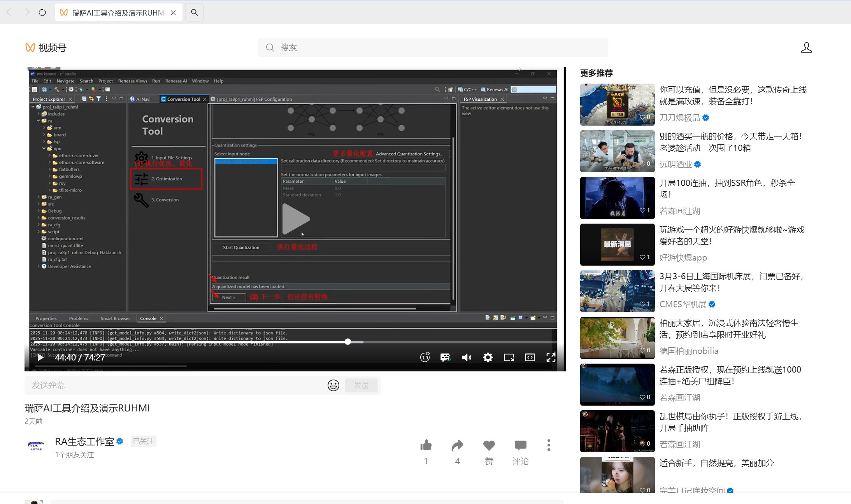Click 刀刀爆极品 channel name
Image resolution: width=851 pixels, height=504 pixels.
[x=680, y=118]
